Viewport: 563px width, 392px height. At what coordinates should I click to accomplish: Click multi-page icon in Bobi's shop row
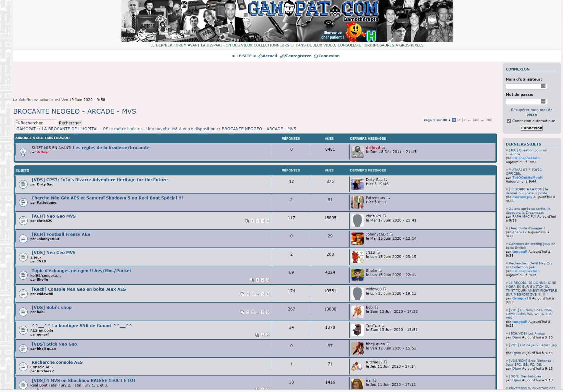click(x=242, y=312)
